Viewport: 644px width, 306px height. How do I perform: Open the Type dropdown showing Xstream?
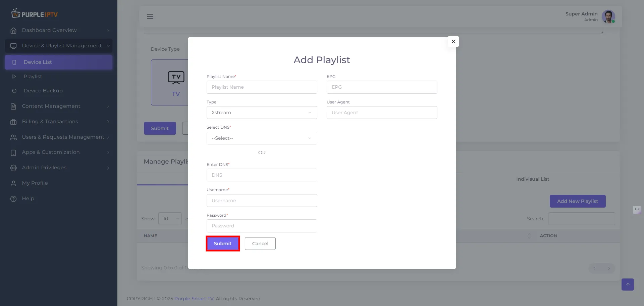point(262,113)
